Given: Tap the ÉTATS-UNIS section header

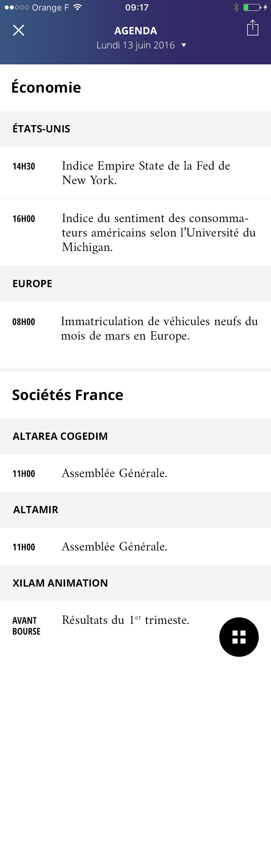Looking at the screenshot, I should pyautogui.click(x=42, y=129).
